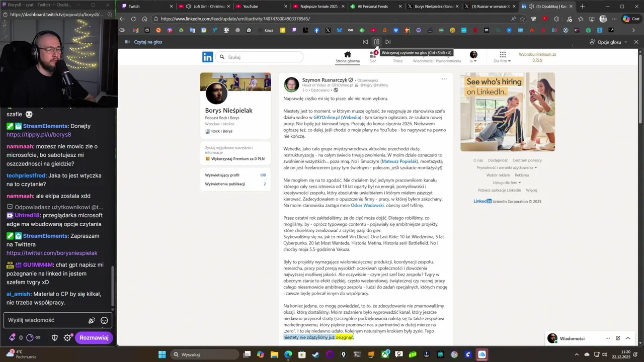Compose new message in Wiadomości panel
The width and height of the screenshot is (644, 362).
coord(618,338)
